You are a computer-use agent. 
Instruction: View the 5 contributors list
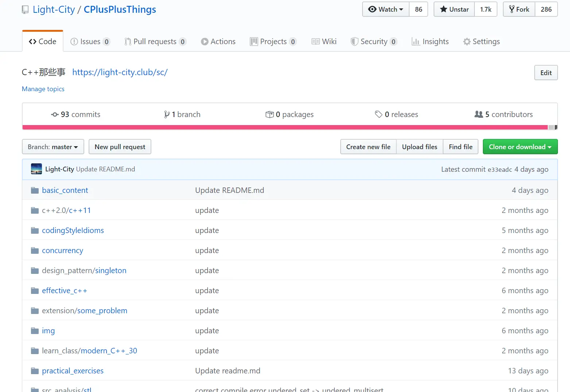(504, 115)
